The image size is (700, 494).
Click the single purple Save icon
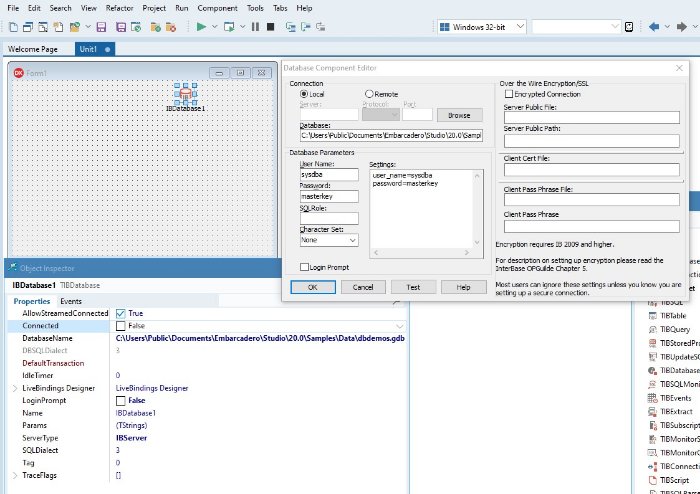(101, 27)
